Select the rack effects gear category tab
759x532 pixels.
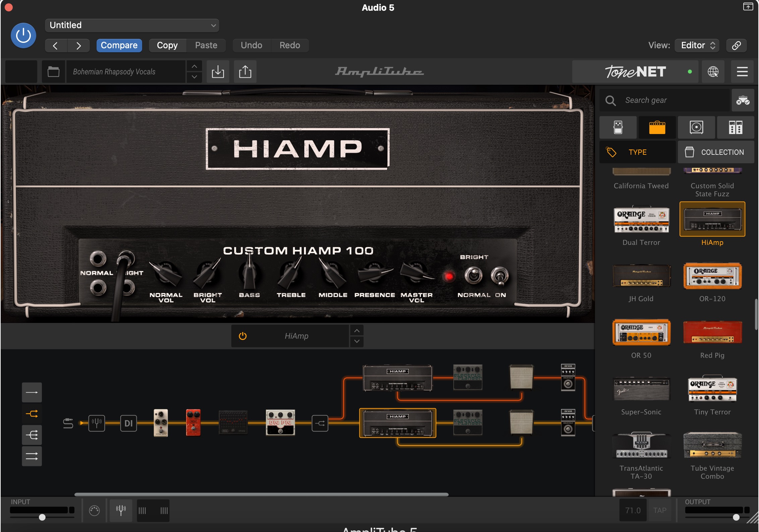tap(736, 127)
